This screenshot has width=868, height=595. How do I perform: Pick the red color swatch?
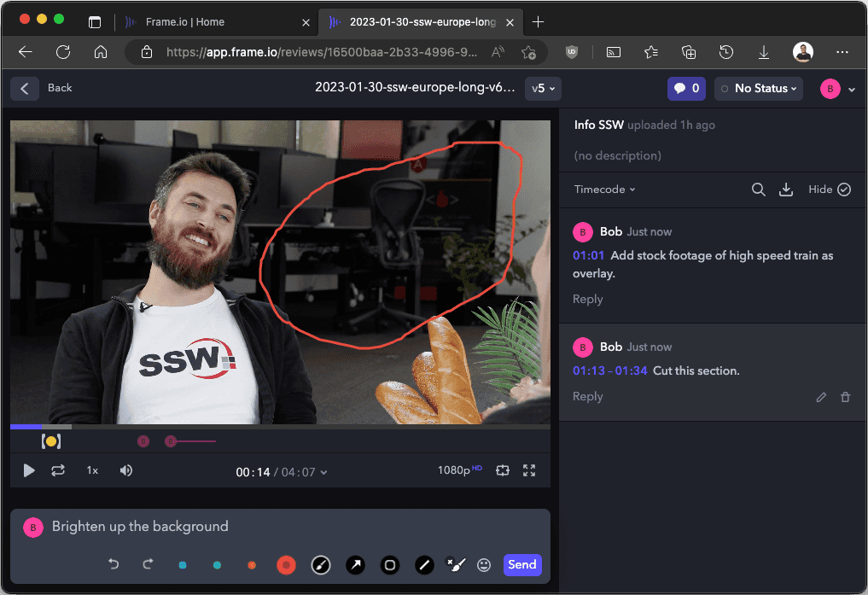tap(286, 564)
